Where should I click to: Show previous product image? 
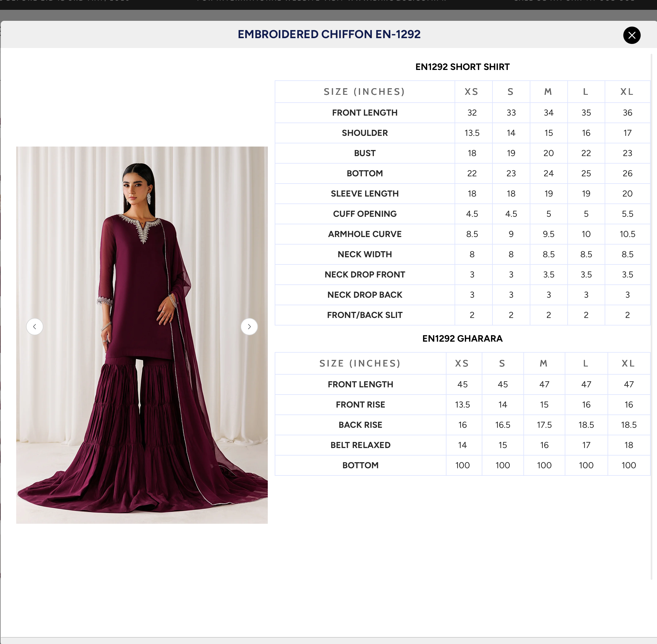[34, 327]
